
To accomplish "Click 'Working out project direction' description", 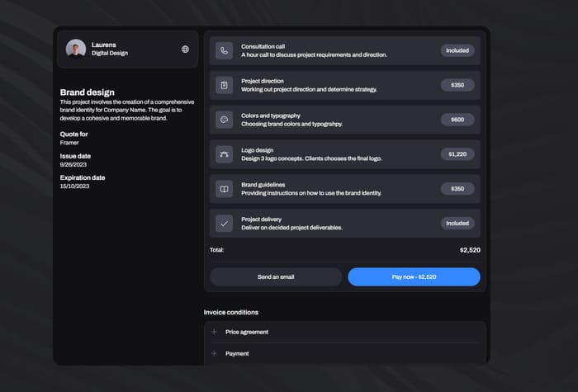I will 310,89.
